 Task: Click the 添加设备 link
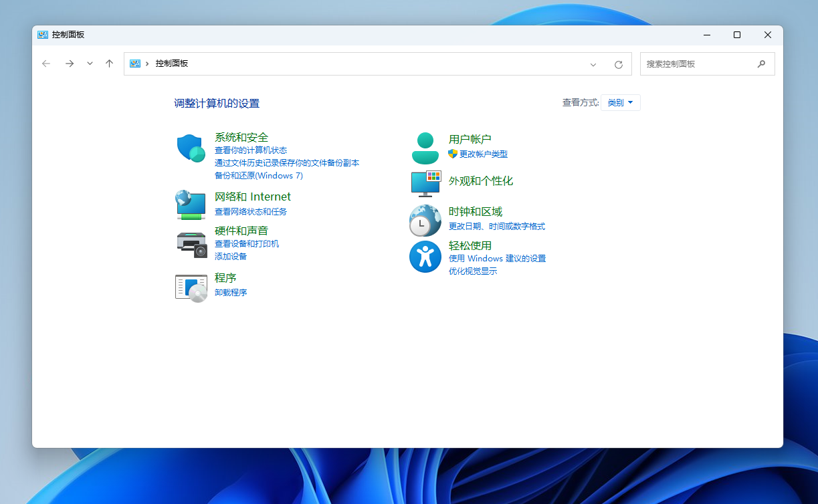(231, 257)
